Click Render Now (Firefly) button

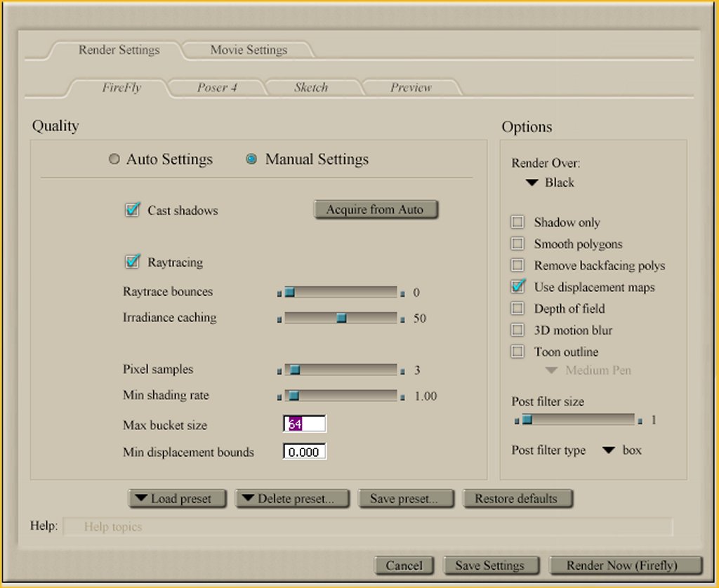624,566
